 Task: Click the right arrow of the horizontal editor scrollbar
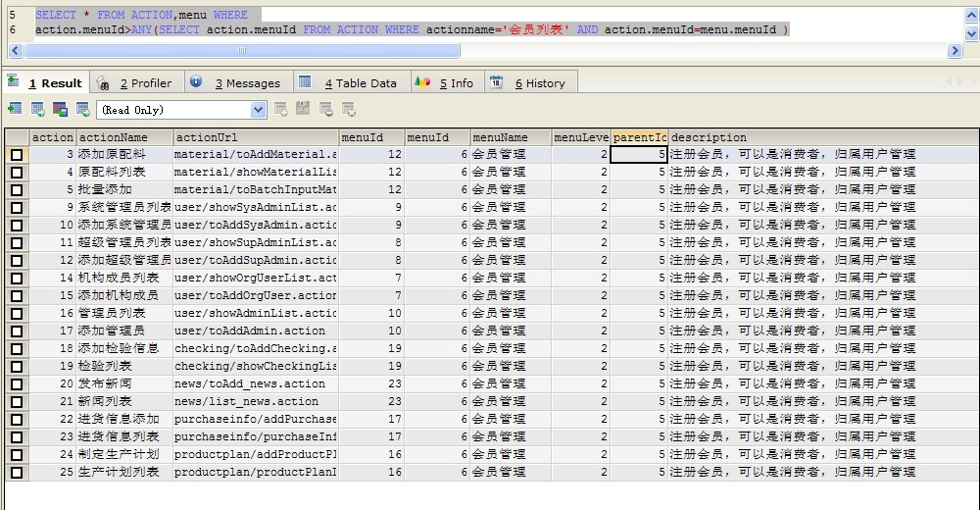coord(955,50)
